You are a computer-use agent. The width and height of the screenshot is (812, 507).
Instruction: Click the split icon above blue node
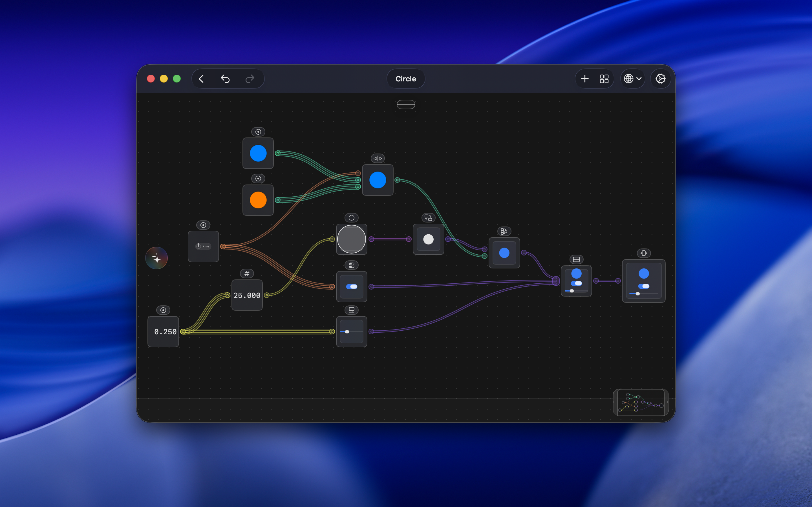pos(378,158)
